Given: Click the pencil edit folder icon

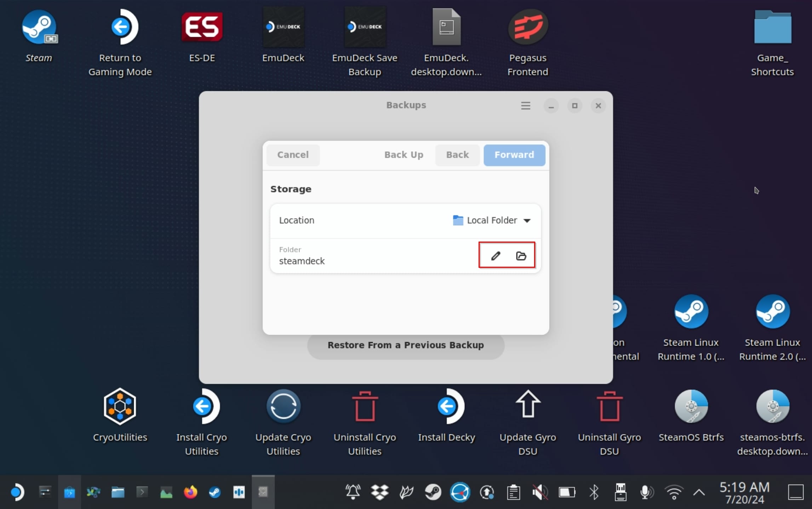Looking at the screenshot, I should tap(496, 255).
